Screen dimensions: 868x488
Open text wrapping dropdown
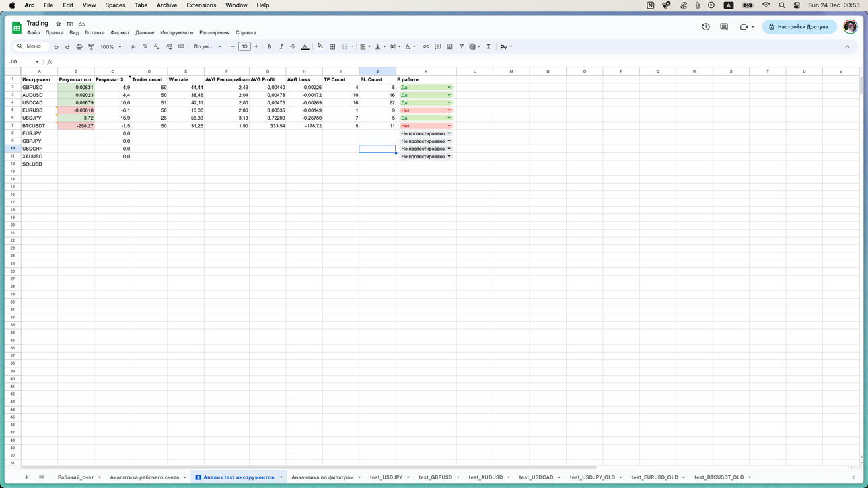pos(395,47)
